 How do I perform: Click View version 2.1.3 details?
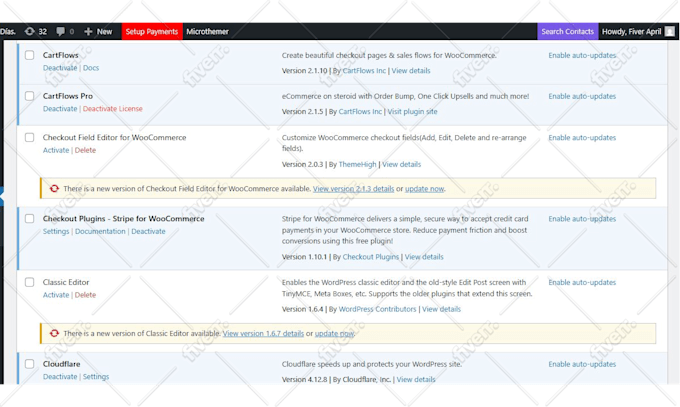pos(353,189)
